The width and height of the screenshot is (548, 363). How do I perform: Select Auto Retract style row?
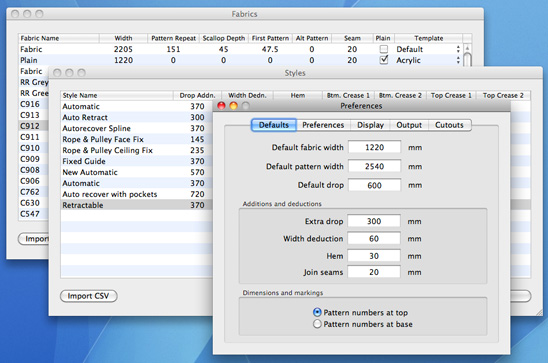136,117
